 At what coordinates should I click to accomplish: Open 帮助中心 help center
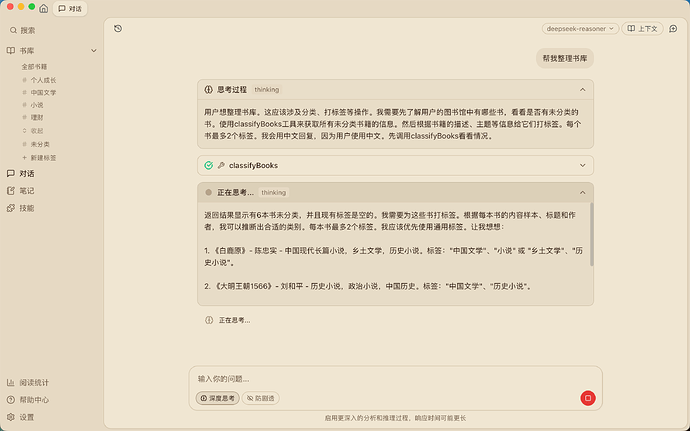click(x=33, y=400)
